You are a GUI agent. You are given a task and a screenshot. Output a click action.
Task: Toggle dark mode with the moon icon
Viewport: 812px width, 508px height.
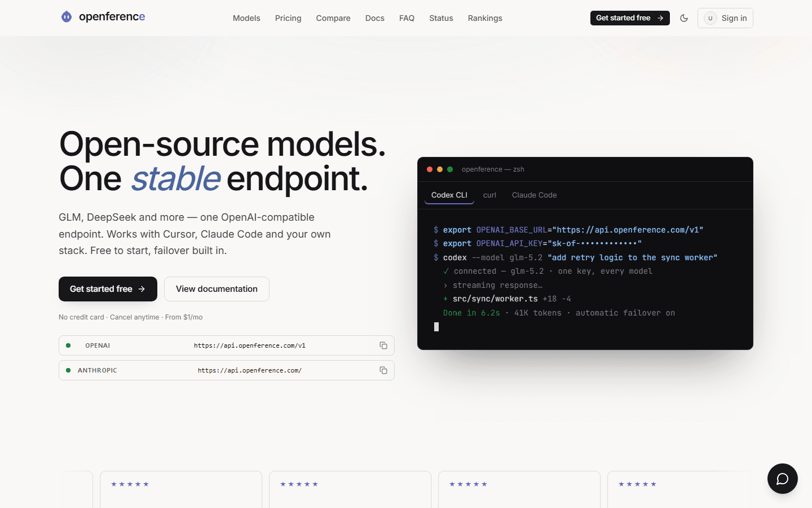click(x=684, y=18)
